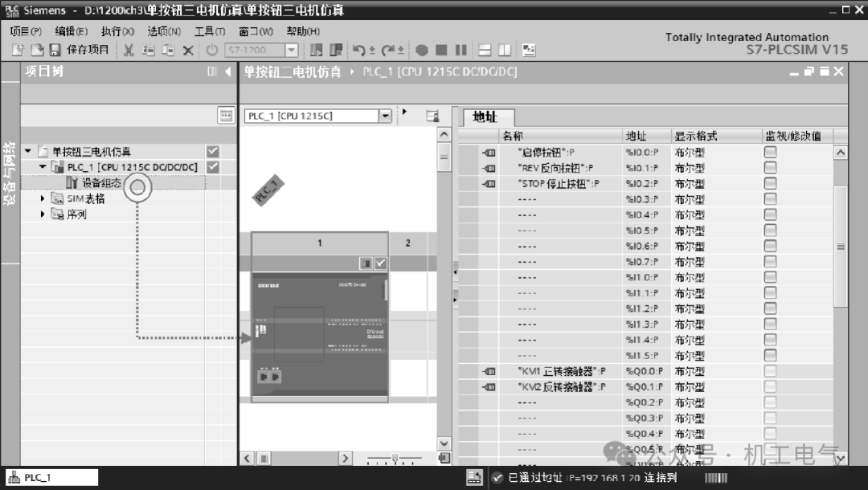Click the open project icon
Viewport: 868px width, 490px height.
36,50
